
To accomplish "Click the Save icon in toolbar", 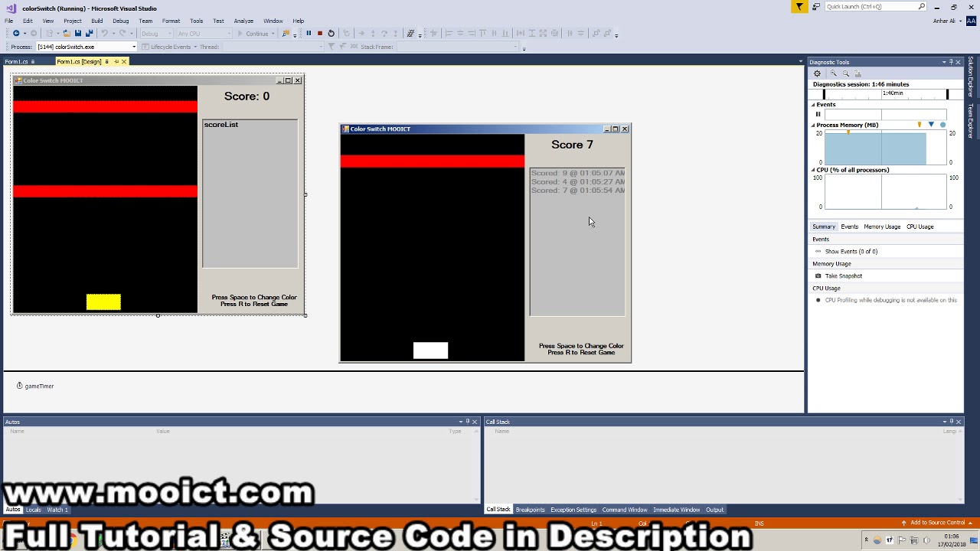I will (77, 34).
